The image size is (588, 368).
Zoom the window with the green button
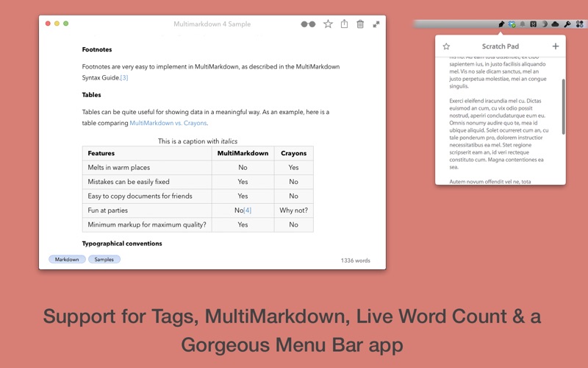pyautogui.click(x=66, y=24)
